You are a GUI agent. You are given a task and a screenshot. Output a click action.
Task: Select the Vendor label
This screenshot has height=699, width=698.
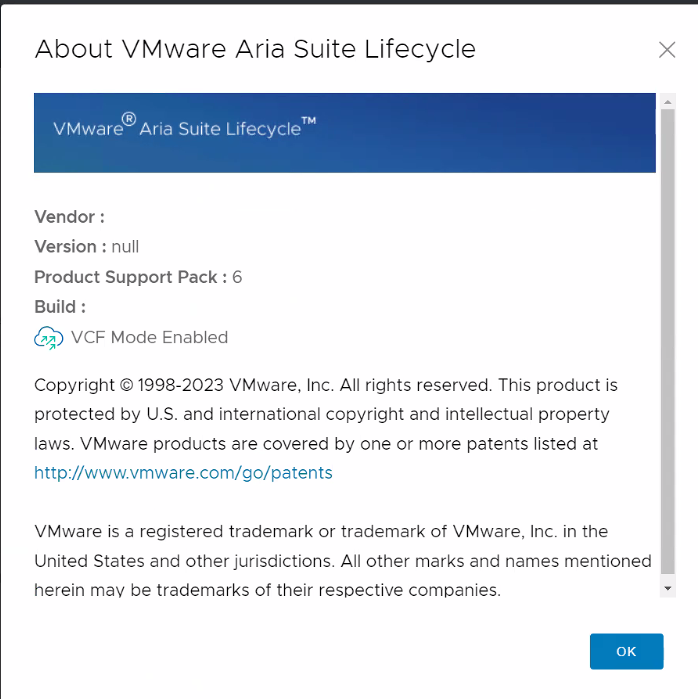[69, 217]
